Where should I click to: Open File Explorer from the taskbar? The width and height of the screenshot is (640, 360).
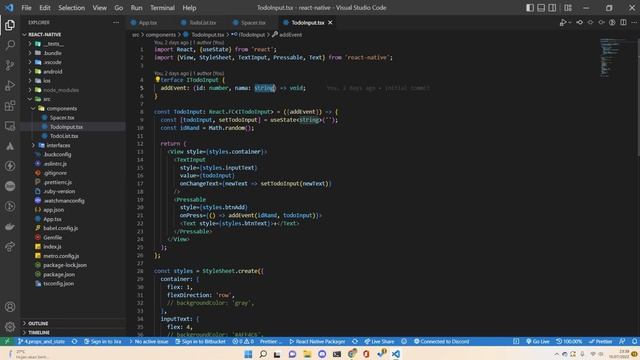tap(307, 354)
